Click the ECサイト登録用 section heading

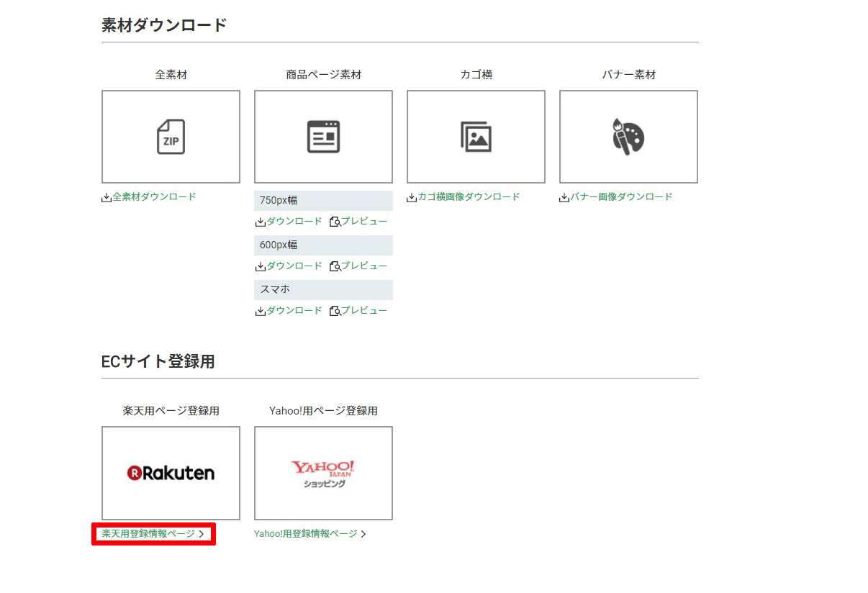[158, 361]
